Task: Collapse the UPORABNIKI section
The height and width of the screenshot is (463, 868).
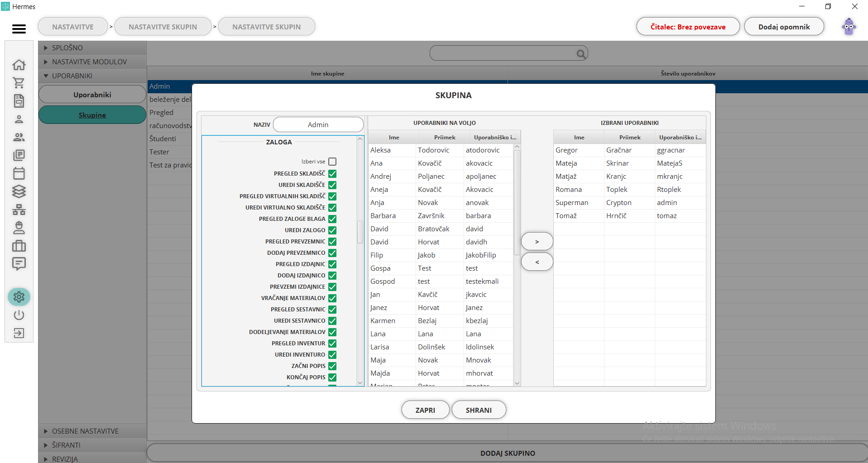Action: click(92, 76)
